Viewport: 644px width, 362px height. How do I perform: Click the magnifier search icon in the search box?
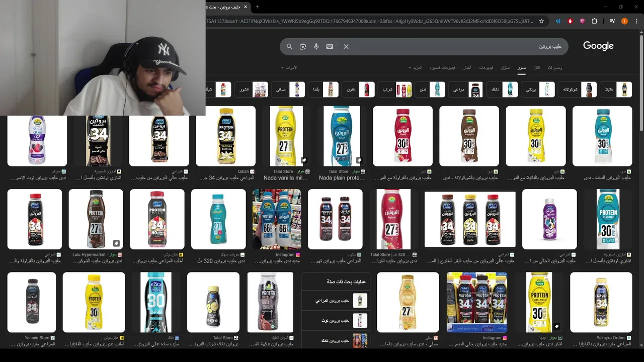tap(289, 46)
